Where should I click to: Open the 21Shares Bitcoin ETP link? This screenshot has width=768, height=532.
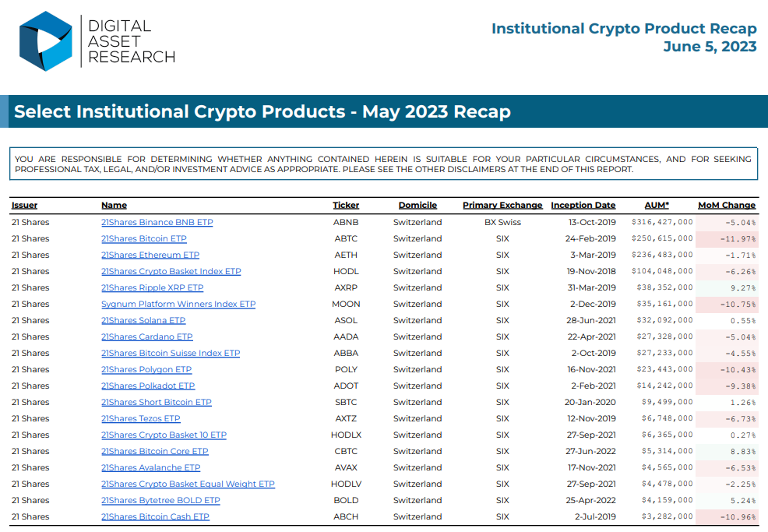pyautogui.click(x=144, y=238)
